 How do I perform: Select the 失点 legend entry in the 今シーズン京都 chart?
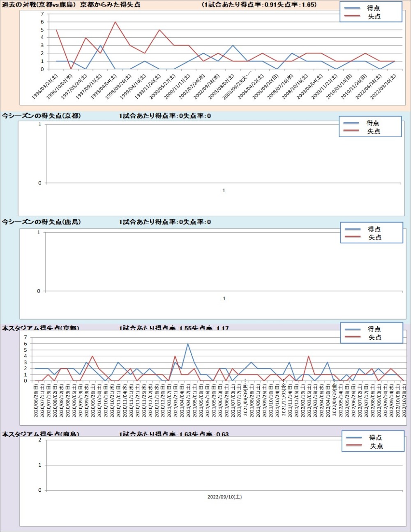click(373, 131)
